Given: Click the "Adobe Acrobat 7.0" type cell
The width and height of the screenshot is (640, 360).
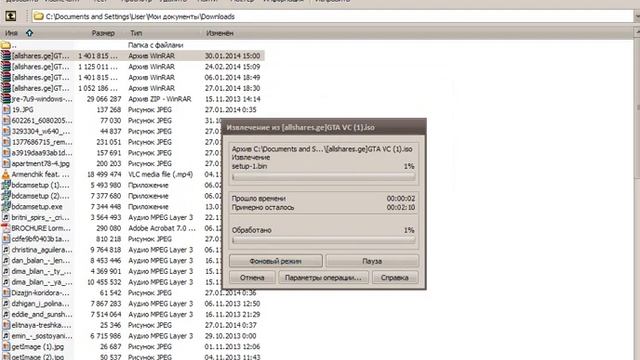Looking at the screenshot, I should click(162, 228).
